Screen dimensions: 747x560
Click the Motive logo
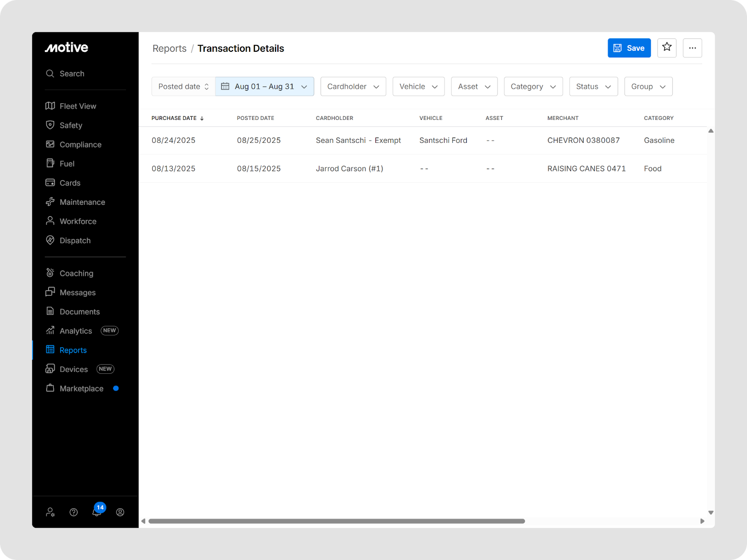(66, 48)
